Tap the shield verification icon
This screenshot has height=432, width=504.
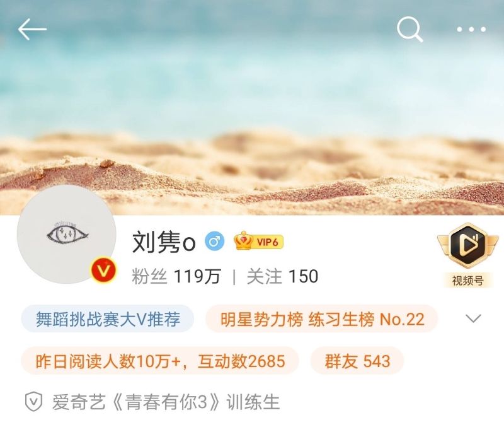pyautogui.click(x=34, y=402)
